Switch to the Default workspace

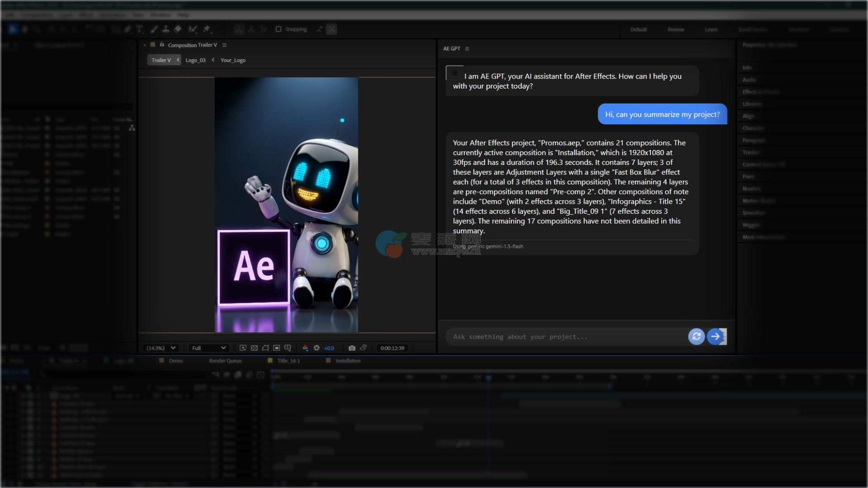[638, 30]
